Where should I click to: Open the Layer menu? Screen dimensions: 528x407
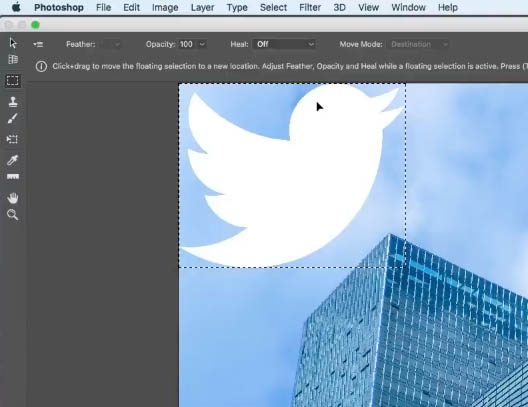202,7
